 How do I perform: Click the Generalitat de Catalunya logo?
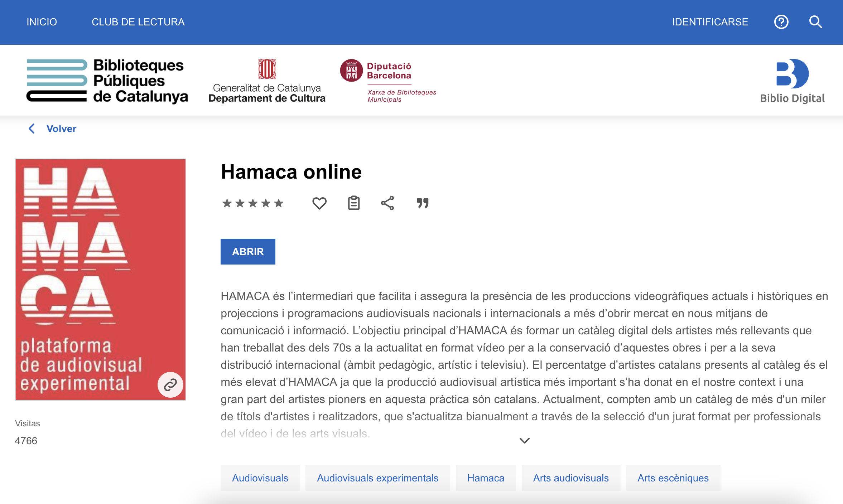(267, 81)
